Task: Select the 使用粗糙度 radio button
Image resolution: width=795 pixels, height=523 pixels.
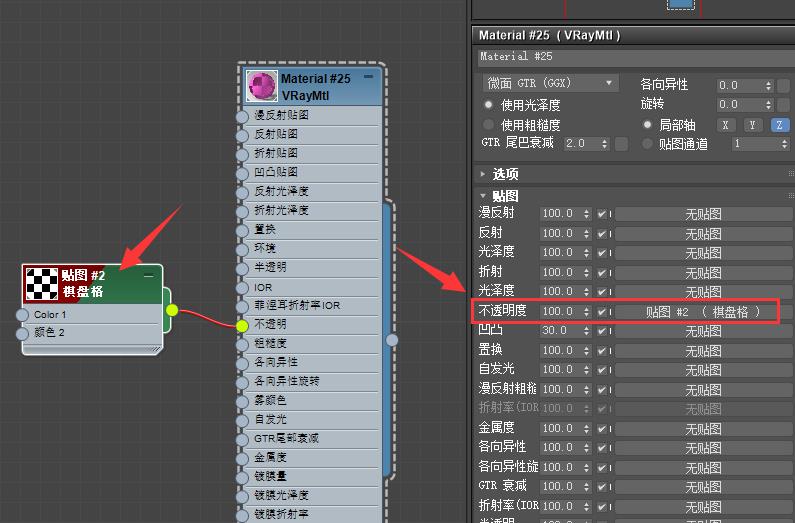Action: [x=488, y=124]
